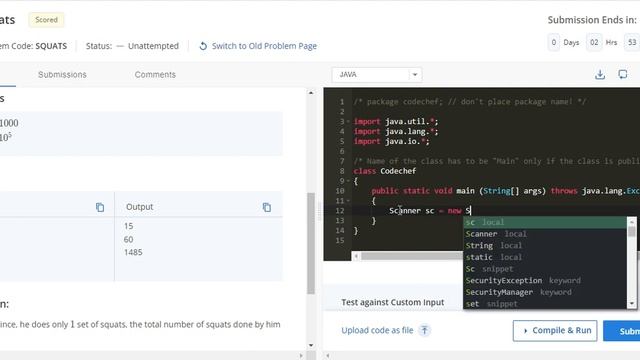Image resolution: width=640 pixels, height=360 pixels.
Task: Select 'sc local' autocomplete suggestion
Action: click(x=545, y=222)
